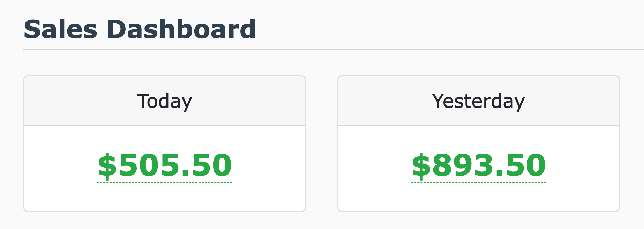Select the Sales Dashboard heading
Image resolution: width=644 pixels, height=229 pixels.
click(140, 29)
